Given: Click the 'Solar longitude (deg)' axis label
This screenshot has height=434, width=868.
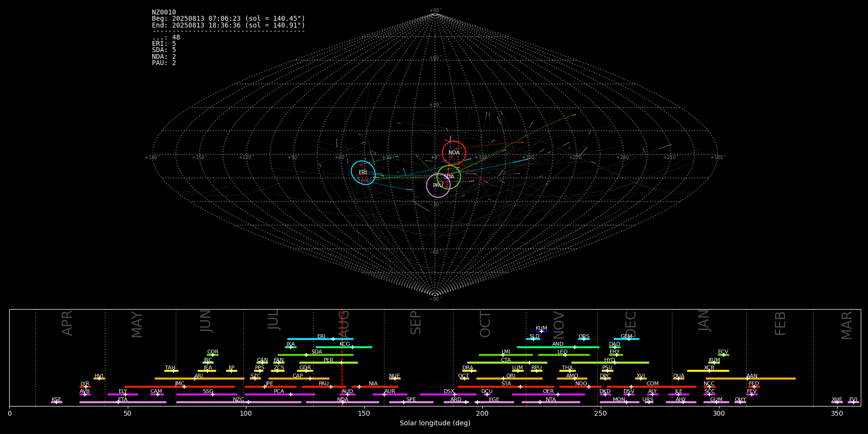Looking at the screenshot, I should pyautogui.click(x=435, y=423).
